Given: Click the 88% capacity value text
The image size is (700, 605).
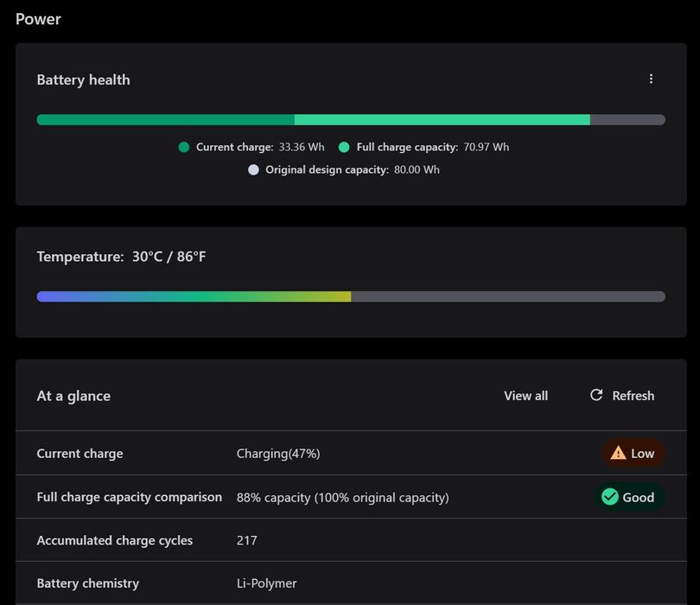Looking at the screenshot, I should pyautogui.click(x=342, y=497).
